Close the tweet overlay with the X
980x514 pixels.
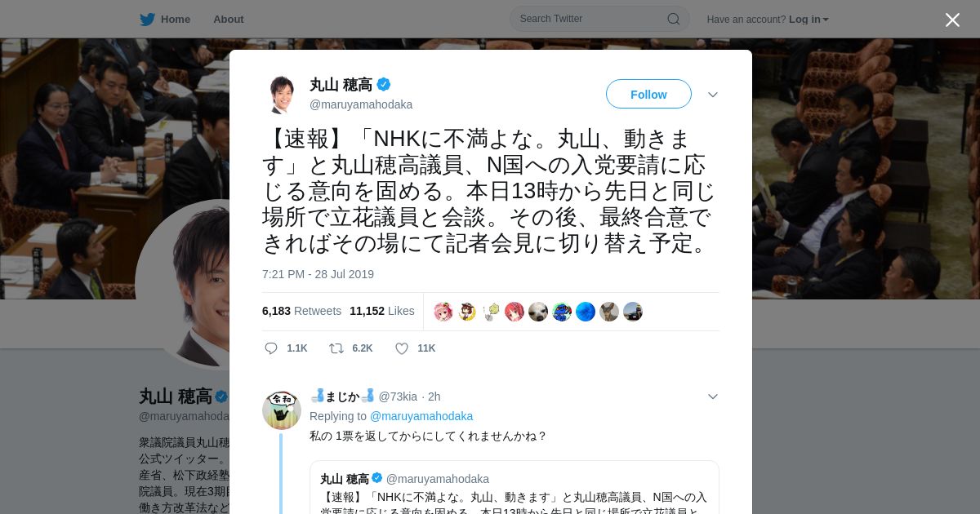pyautogui.click(x=952, y=20)
